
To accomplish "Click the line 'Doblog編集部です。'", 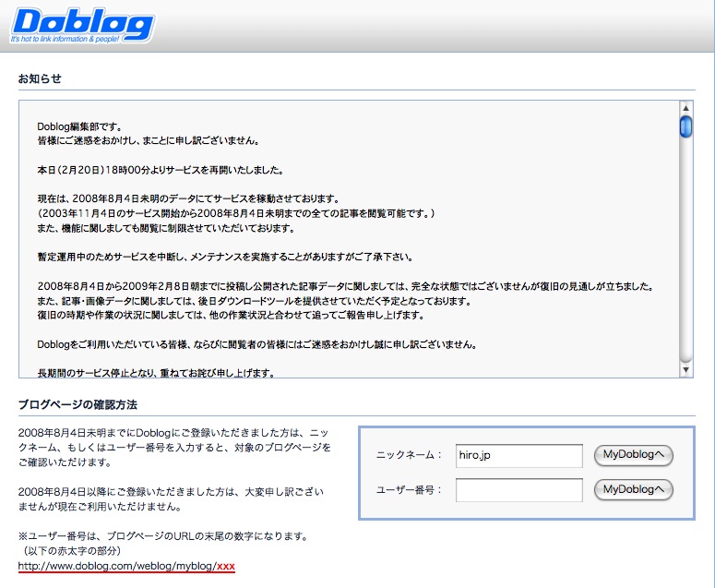I will [x=79, y=126].
